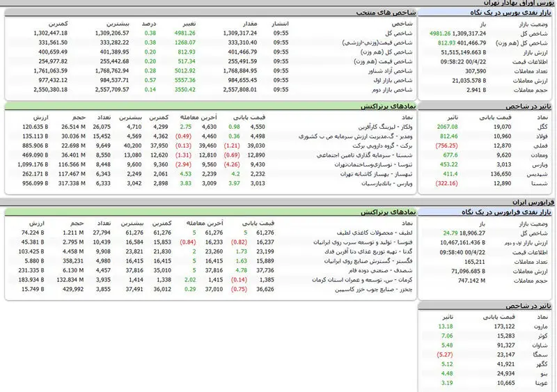Open the ولکار لیزینگ کارآفرین symbol link
The height and width of the screenshot is (392, 557).
pyautogui.click(x=385, y=127)
